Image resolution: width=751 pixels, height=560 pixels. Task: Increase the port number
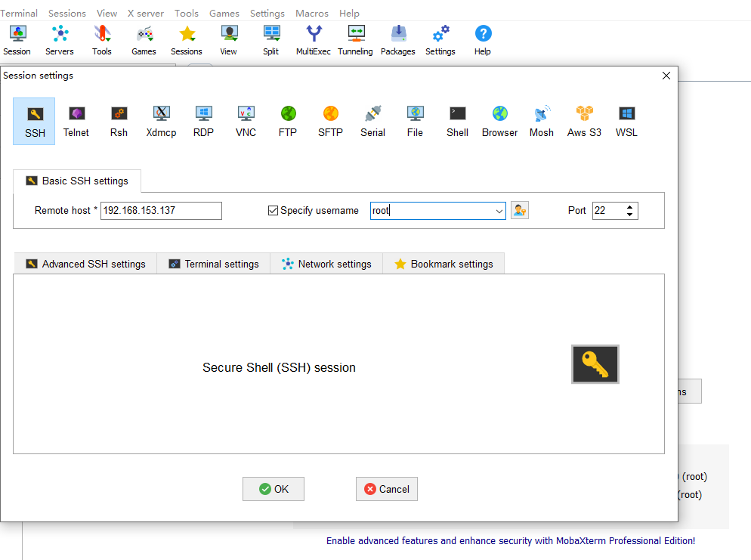coord(629,207)
